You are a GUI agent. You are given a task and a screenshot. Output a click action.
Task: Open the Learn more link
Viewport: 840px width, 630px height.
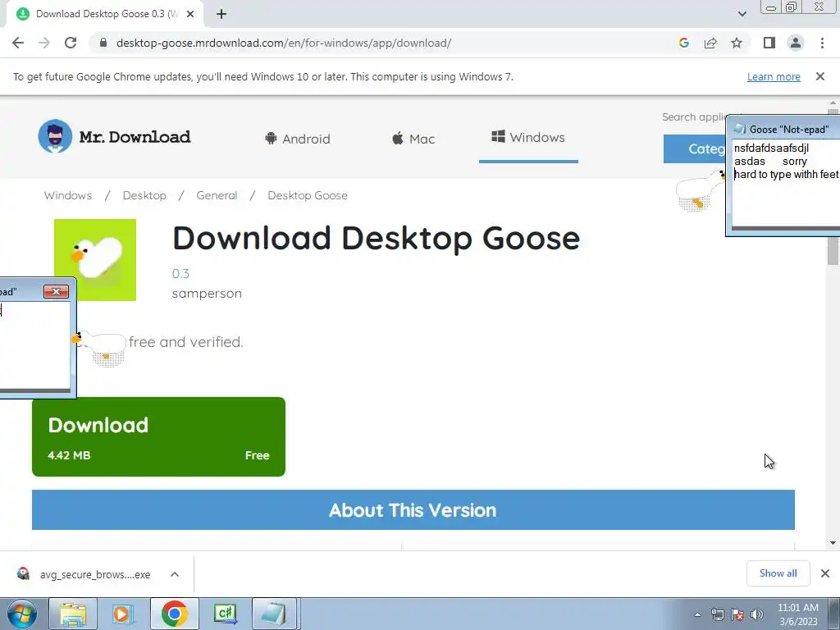click(x=774, y=76)
